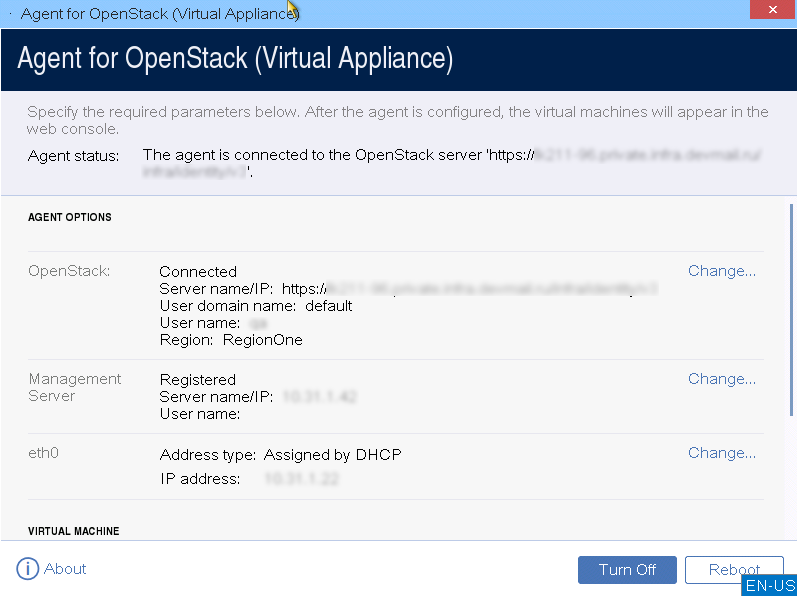Select the 'AGENT OPTIONS' heading
The height and width of the screenshot is (596, 797).
pos(70,217)
